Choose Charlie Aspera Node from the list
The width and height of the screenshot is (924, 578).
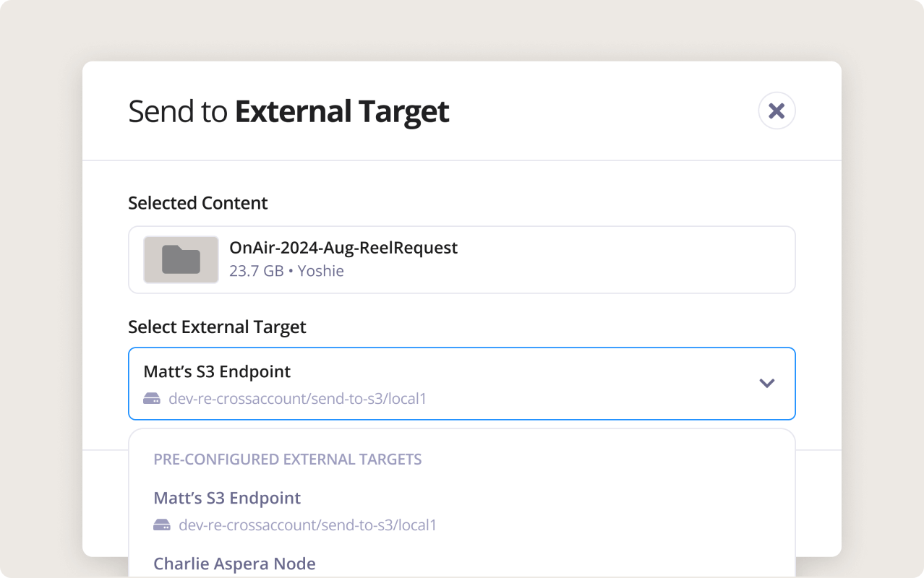click(x=234, y=564)
